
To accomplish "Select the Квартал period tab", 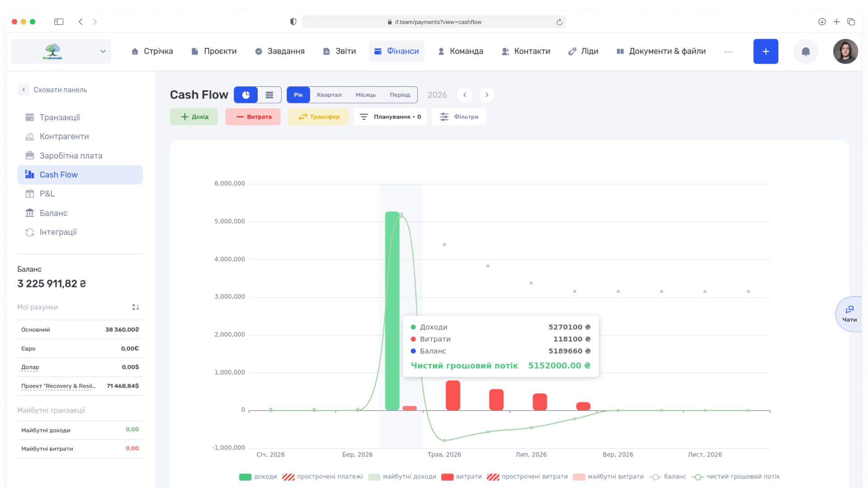I will [x=329, y=95].
